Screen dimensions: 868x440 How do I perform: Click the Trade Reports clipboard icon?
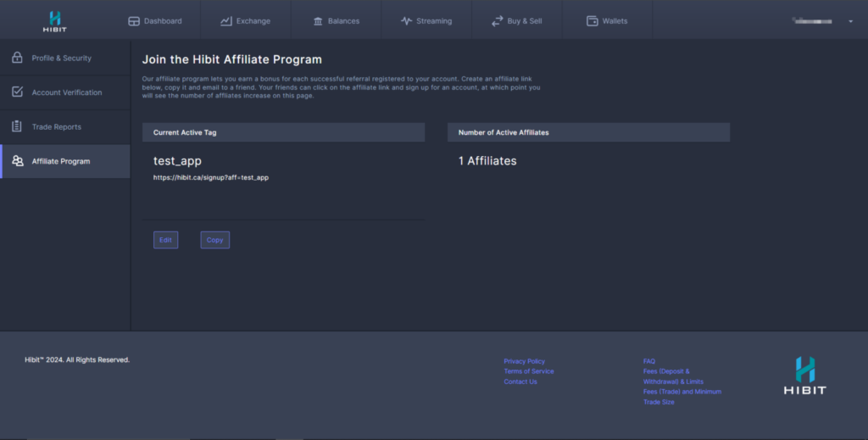(x=17, y=125)
